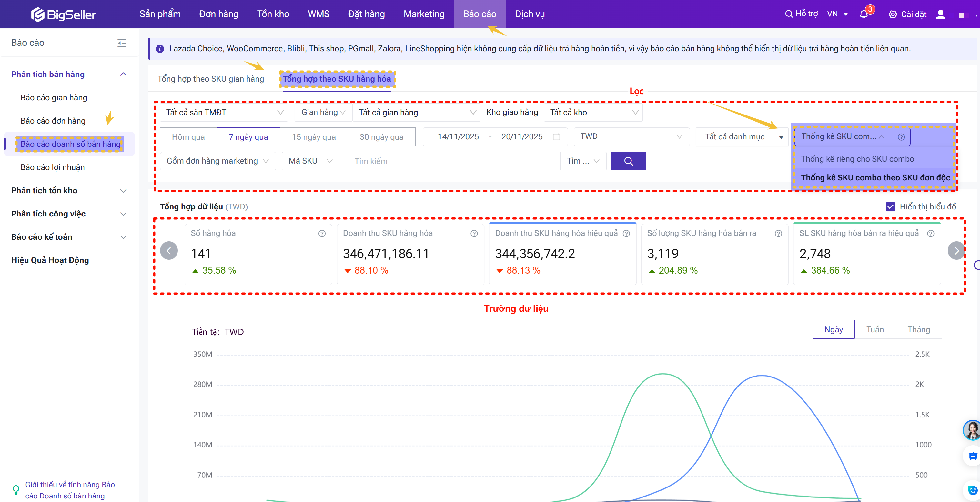
Task: Click the user profile avatar icon
Action: point(940,15)
